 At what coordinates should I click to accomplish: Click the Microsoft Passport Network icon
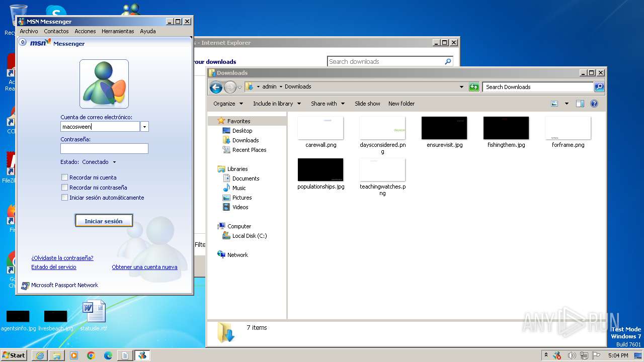click(25, 286)
